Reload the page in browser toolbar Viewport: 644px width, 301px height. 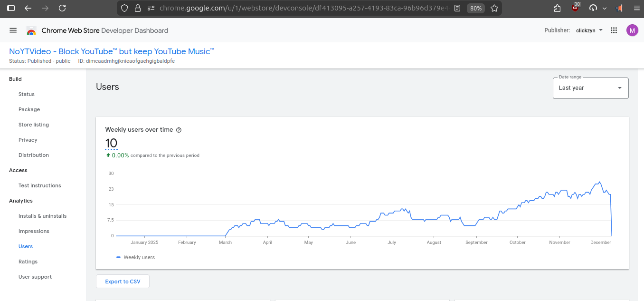click(62, 8)
